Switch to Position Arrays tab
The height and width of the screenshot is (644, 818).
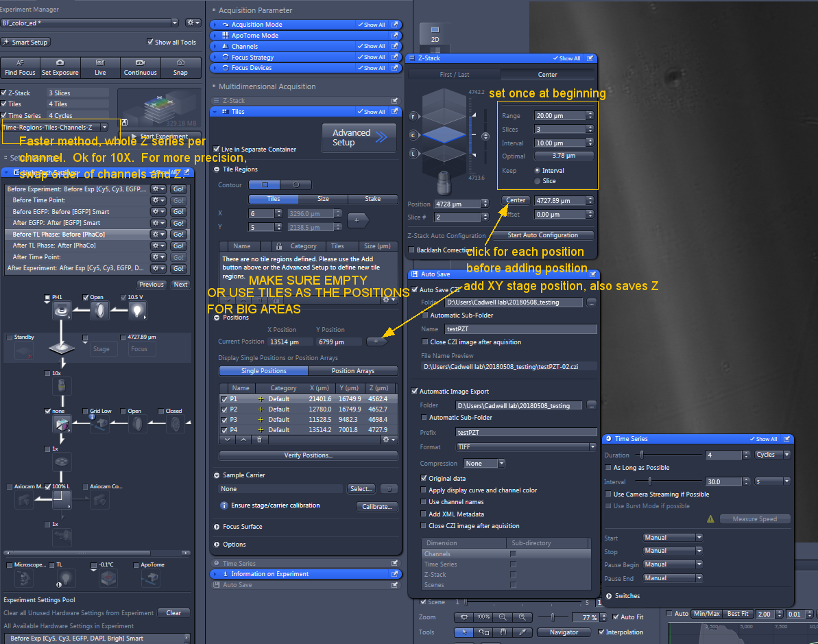point(352,371)
